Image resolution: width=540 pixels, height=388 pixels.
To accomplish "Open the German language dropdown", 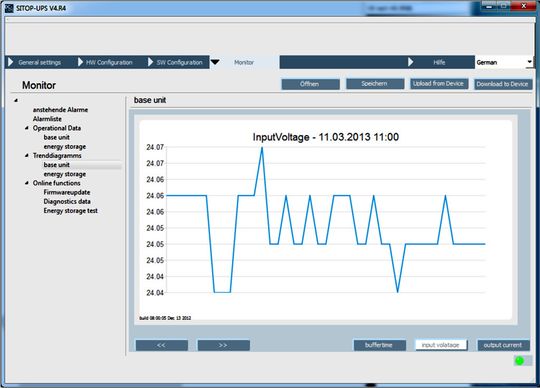I will (x=504, y=62).
